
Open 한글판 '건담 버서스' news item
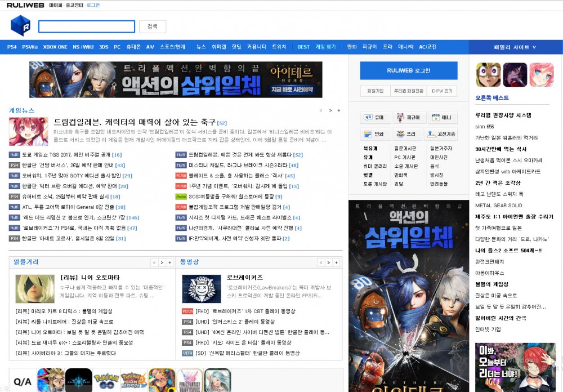pyautogui.click(x=68, y=165)
